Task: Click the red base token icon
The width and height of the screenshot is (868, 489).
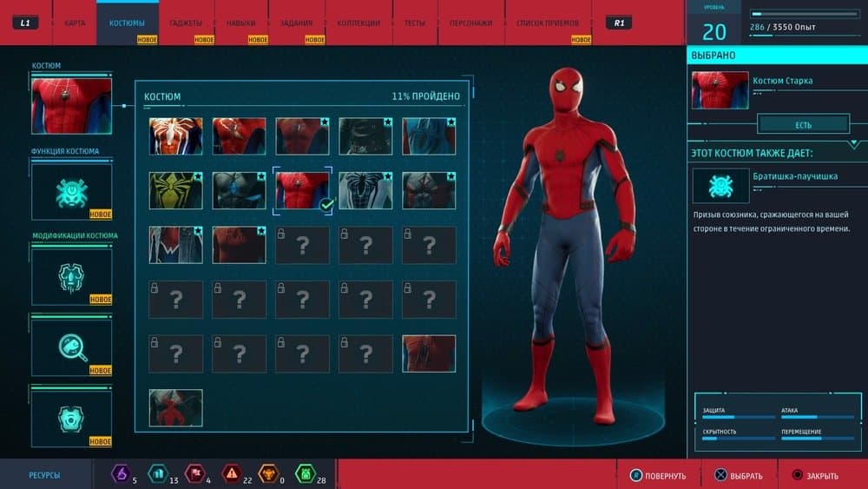Action: tap(194, 473)
